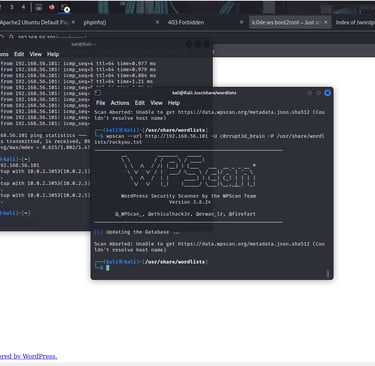Open the View menu in the wordlists terminal
This screenshot has height=366, width=375.
pyautogui.click(x=156, y=103)
